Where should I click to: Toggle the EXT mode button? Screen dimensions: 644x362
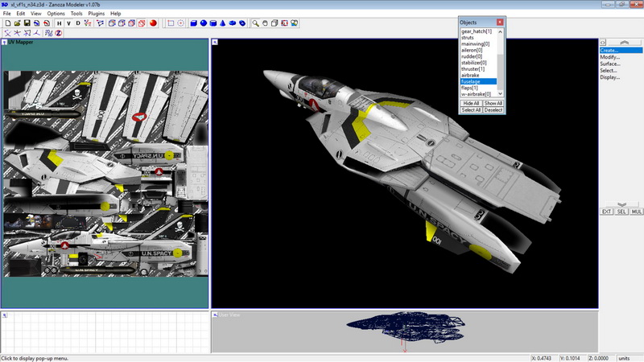[x=607, y=212]
